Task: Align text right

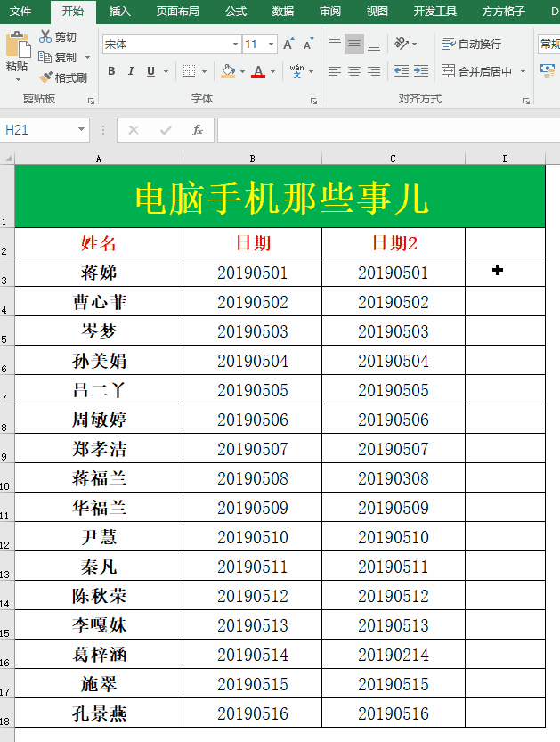Action: pyautogui.click(x=374, y=71)
